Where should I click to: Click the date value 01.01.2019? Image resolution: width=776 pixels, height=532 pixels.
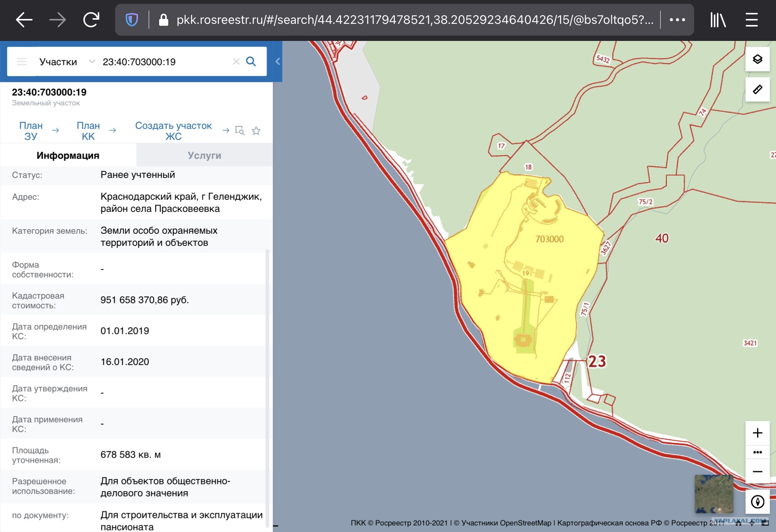(125, 331)
